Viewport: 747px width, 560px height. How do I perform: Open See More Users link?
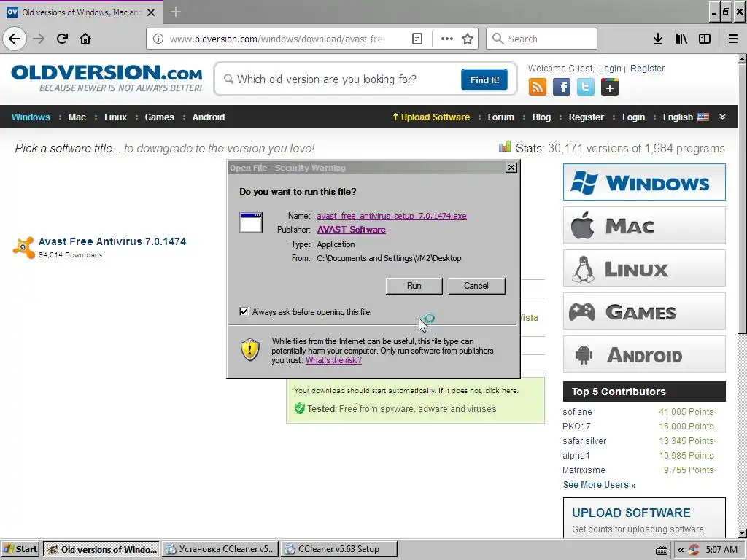coord(600,485)
